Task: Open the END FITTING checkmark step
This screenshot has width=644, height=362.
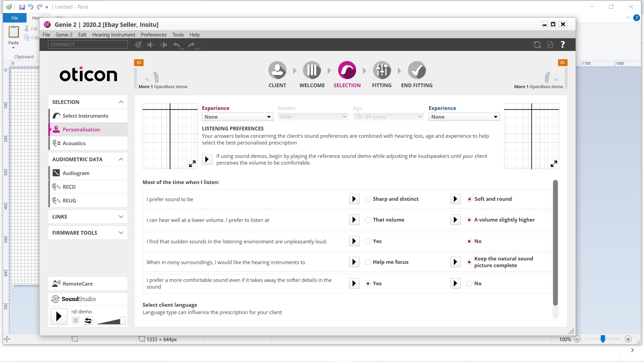Action: 417,70
